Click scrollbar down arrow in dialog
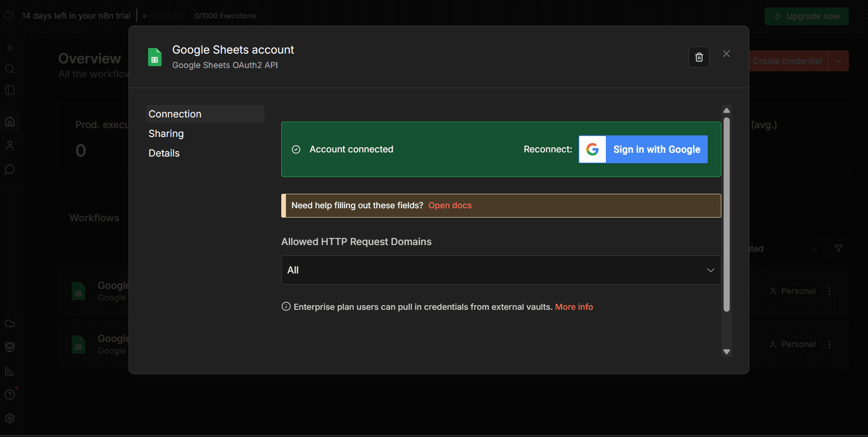 tap(726, 352)
